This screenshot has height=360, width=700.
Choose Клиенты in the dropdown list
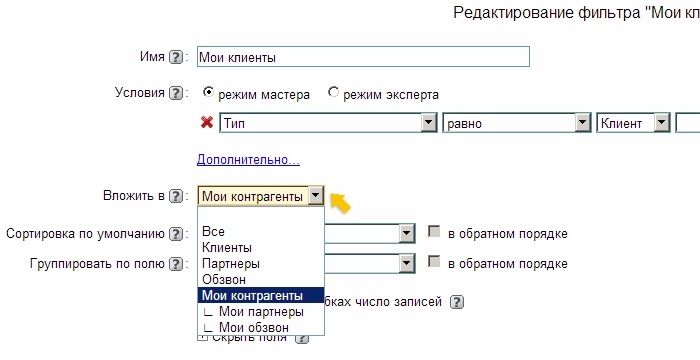261,247
